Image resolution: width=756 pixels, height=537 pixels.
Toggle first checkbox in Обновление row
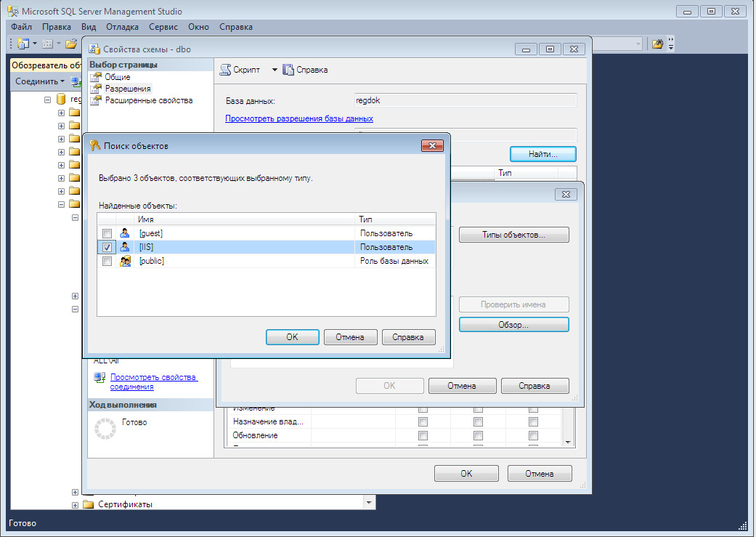(x=423, y=436)
